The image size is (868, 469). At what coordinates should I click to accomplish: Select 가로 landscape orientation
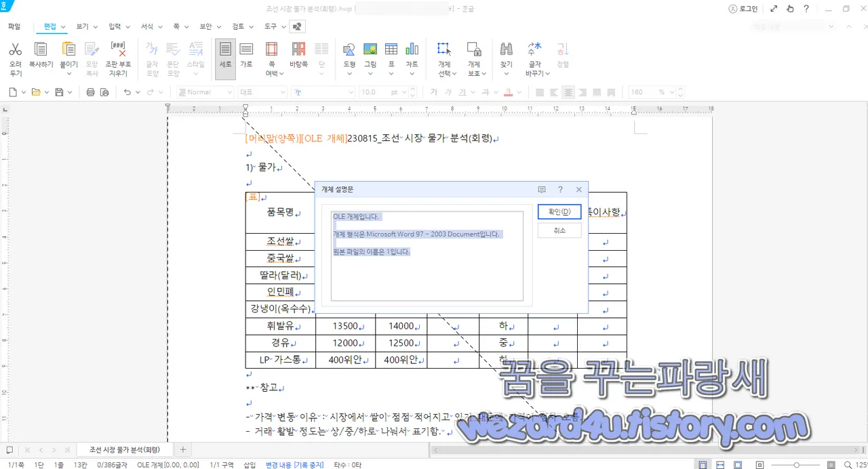point(246,55)
